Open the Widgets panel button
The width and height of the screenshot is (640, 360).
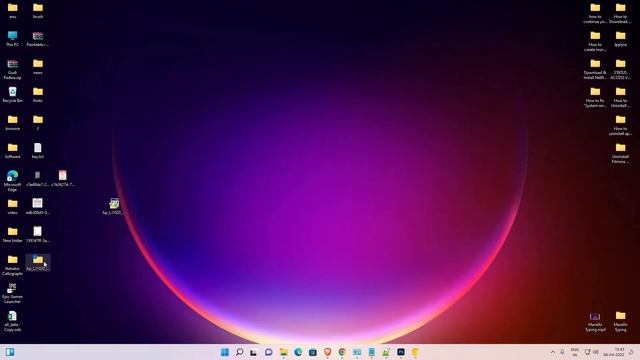click(x=10, y=352)
